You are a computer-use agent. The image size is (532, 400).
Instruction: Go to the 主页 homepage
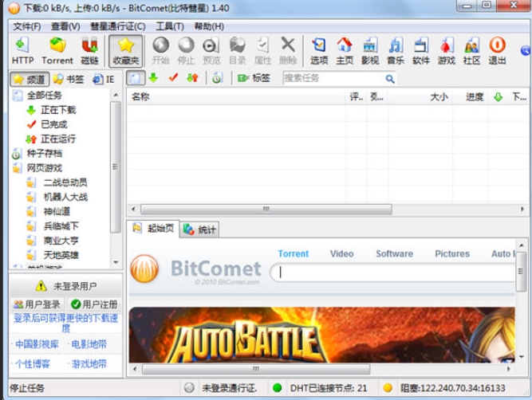point(345,51)
